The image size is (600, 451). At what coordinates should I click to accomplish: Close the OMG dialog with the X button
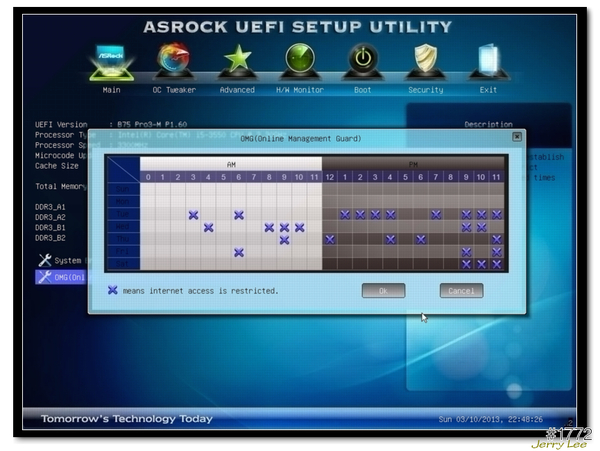coord(517,137)
